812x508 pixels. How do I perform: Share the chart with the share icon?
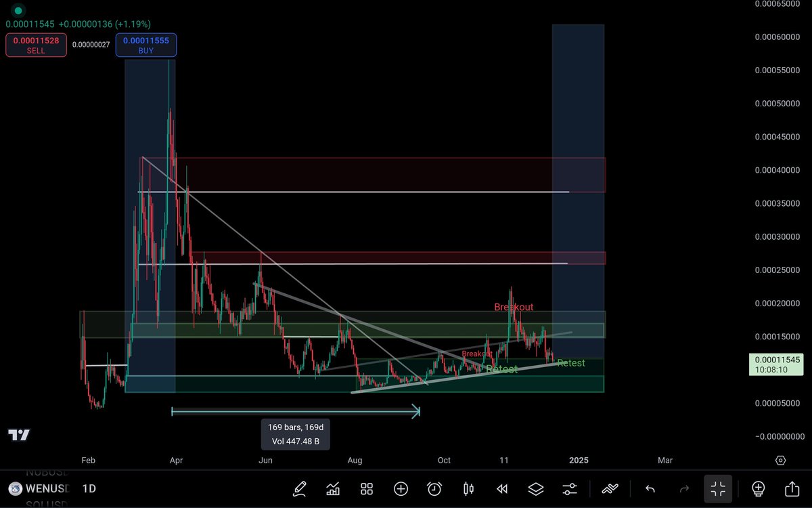click(792, 488)
